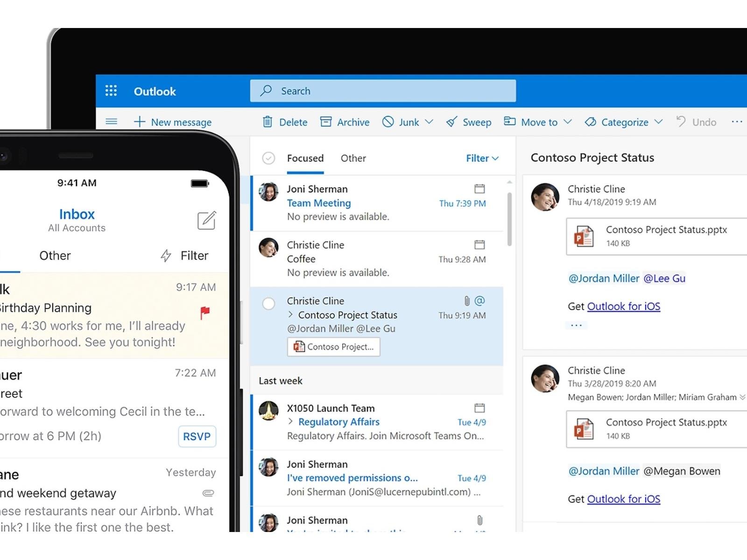Toggle the hamburger navigation pane icon

pos(111,122)
